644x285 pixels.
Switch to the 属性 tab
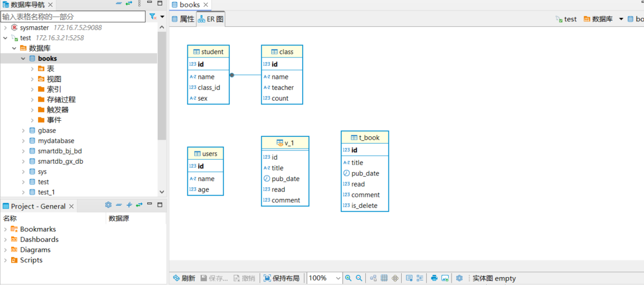point(183,19)
